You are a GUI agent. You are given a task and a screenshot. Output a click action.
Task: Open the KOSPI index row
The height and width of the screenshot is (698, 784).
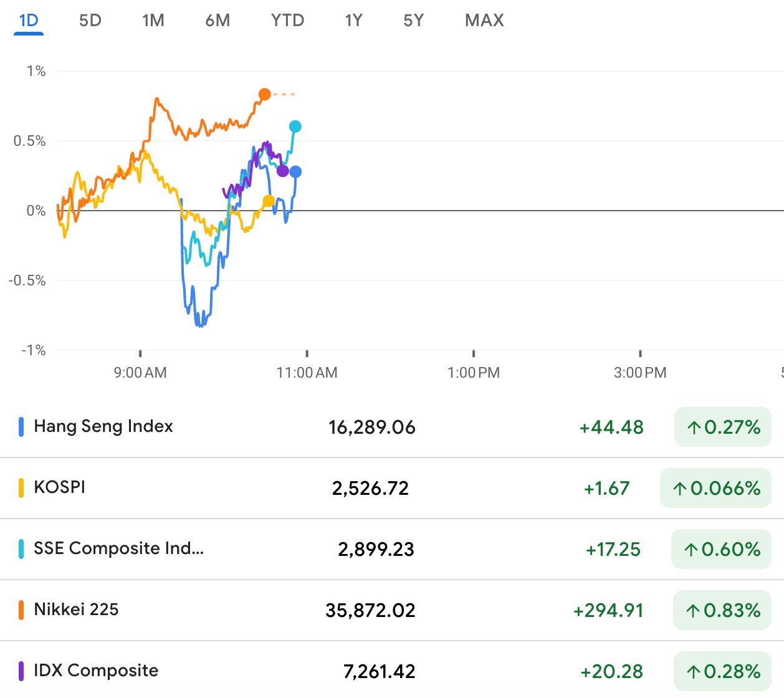pyautogui.click(x=392, y=488)
